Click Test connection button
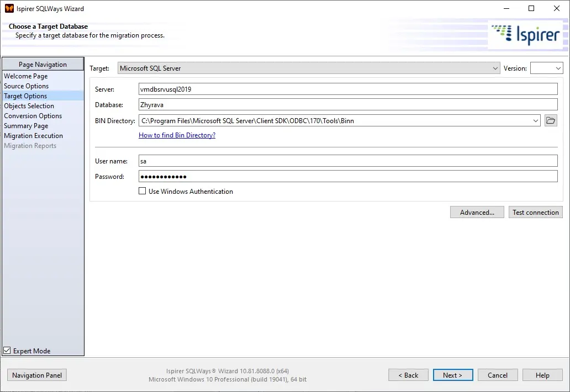 pos(535,212)
